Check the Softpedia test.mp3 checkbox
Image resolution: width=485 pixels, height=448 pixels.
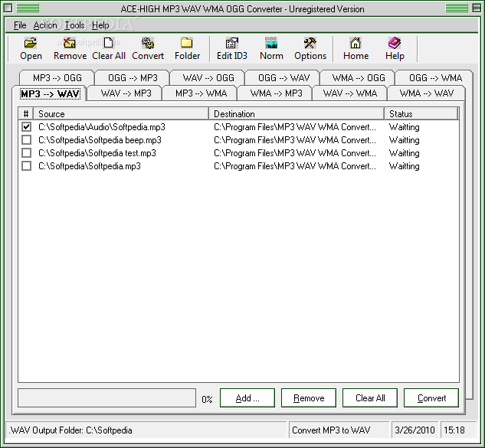click(27, 152)
